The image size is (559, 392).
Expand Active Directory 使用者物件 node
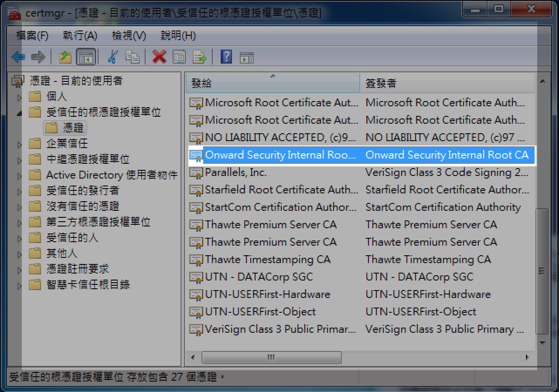tap(20, 176)
